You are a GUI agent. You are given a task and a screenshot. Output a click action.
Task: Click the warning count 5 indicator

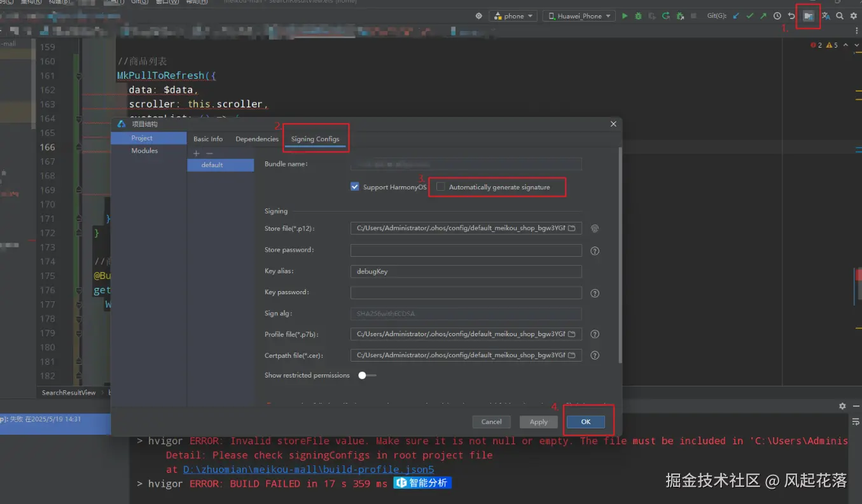point(832,45)
